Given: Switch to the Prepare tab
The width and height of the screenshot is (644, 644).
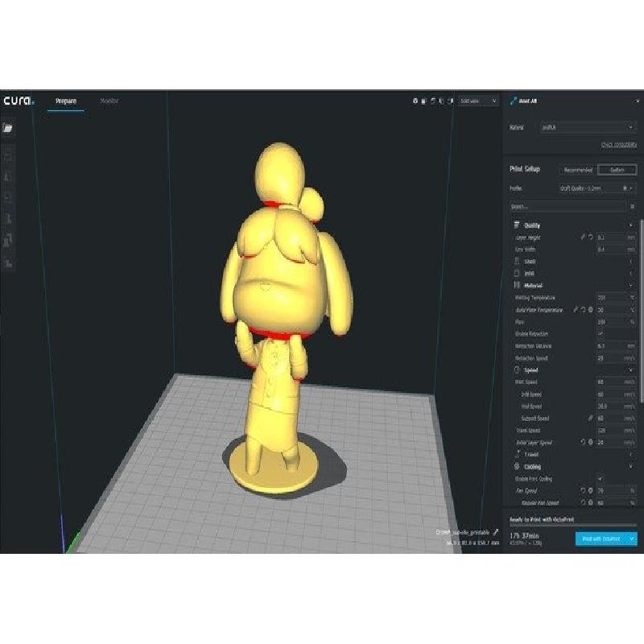Looking at the screenshot, I should point(66,101).
